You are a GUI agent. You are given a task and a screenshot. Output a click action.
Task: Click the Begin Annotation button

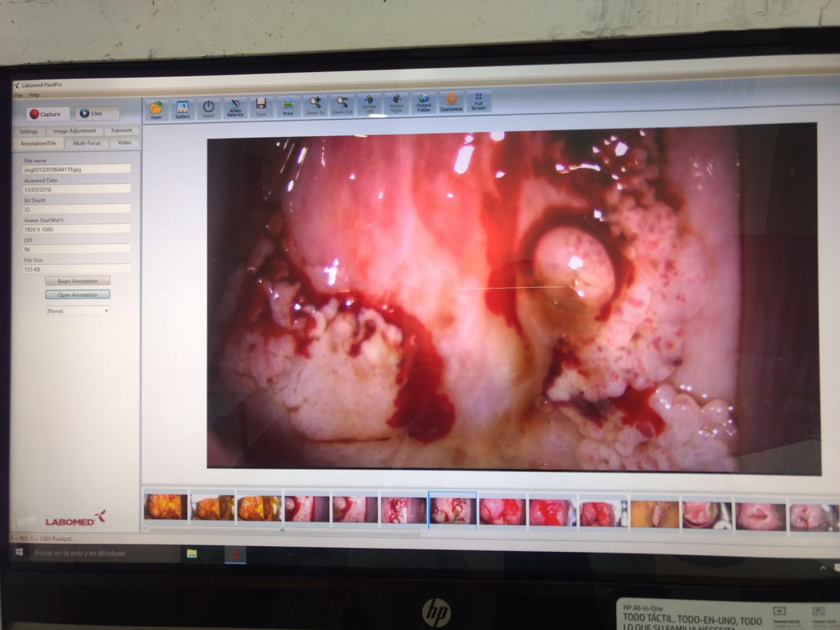pyautogui.click(x=77, y=281)
